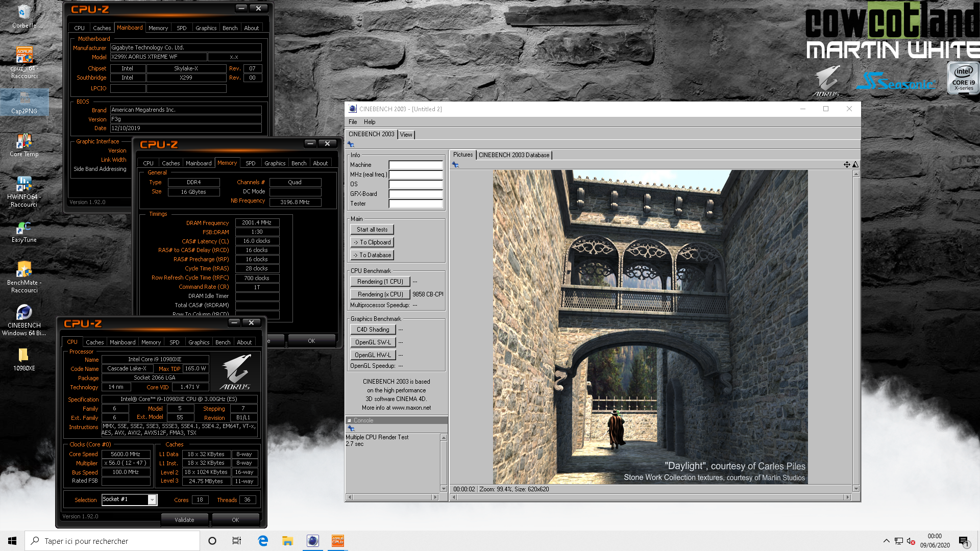Open Bench tab in bottom CPU-Z window
This screenshot has width=980, height=551.
(x=223, y=342)
